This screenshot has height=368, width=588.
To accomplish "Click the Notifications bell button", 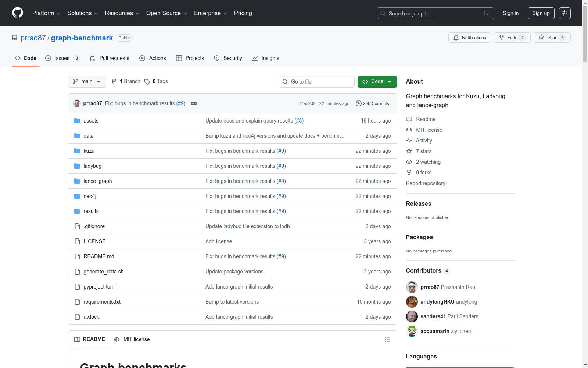I will [x=470, y=38].
